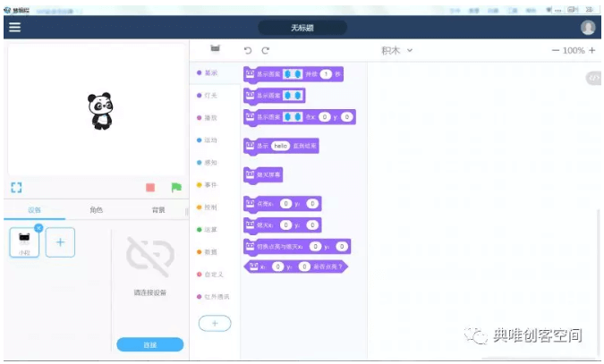Redo the last block action
This screenshot has width=604, height=364.
pyautogui.click(x=266, y=50)
